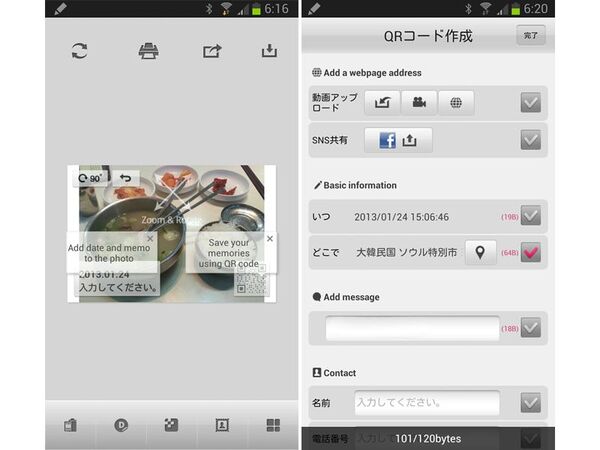600x450 pixels.
Task: Toggle the いつ date checkbox
Action: (531, 215)
